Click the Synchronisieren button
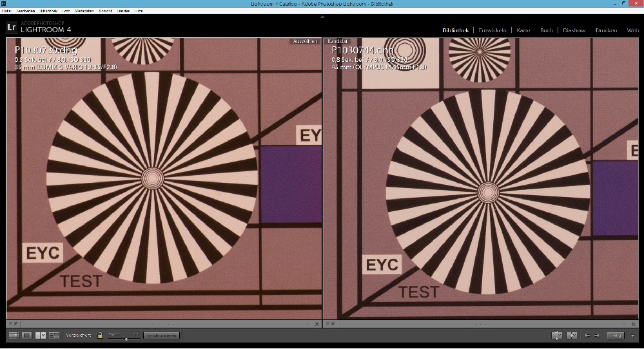The height and width of the screenshot is (349, 644). tap(161, 335)
